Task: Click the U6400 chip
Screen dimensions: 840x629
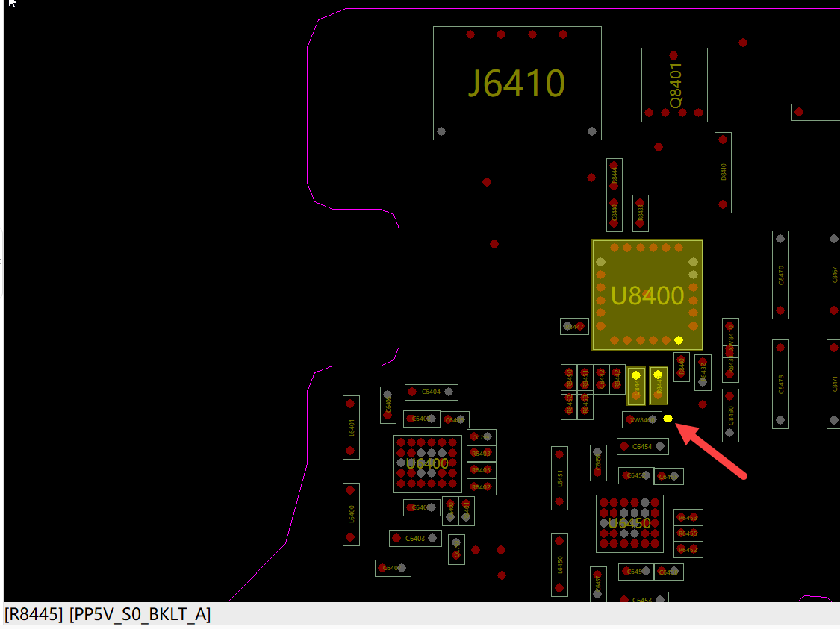Action: pos(428,463)
